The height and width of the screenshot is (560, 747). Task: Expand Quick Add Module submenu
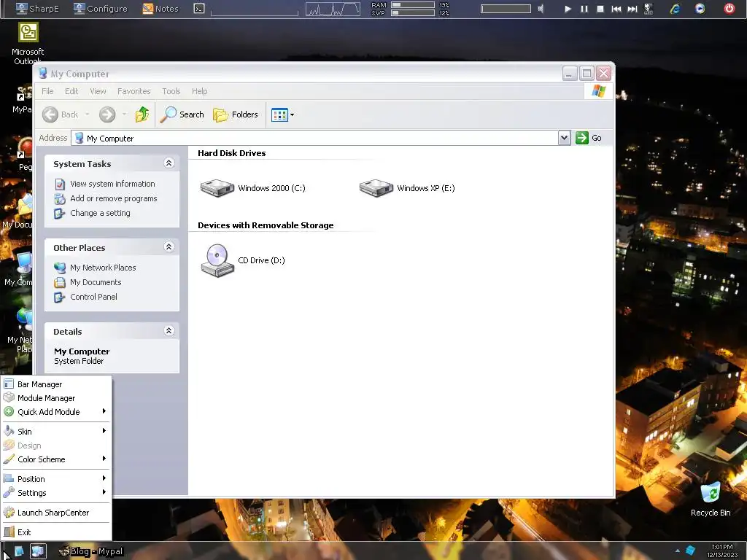(56, 412)
